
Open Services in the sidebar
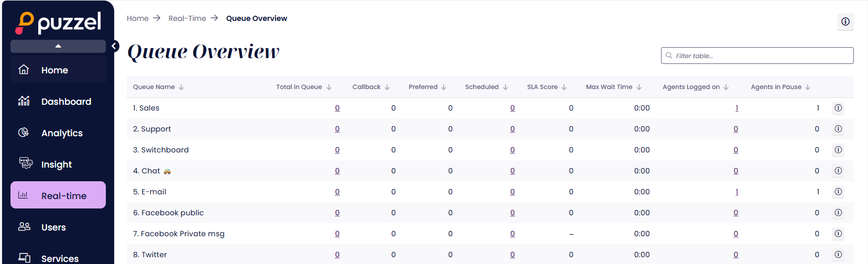tap(60, 258)
